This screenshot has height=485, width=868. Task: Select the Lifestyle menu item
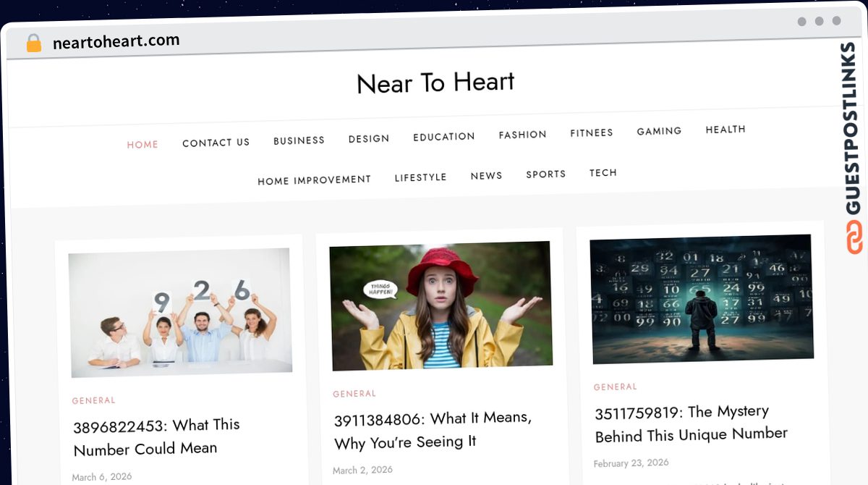[x=420, y=177]
